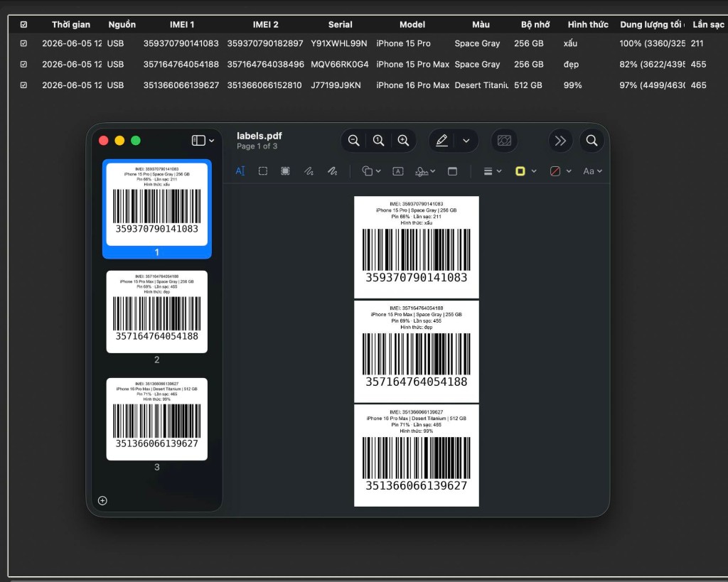Viewport: 728px width, 582px height.
Task: Toggle the sidebar view button
Action: 198,141
